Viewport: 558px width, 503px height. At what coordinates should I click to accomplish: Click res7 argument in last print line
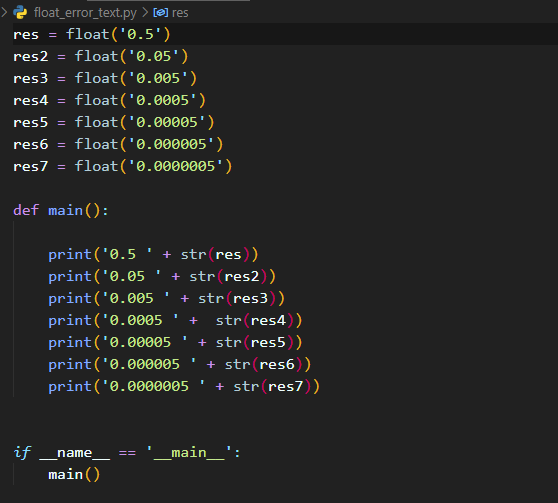(x=285, y=387)
